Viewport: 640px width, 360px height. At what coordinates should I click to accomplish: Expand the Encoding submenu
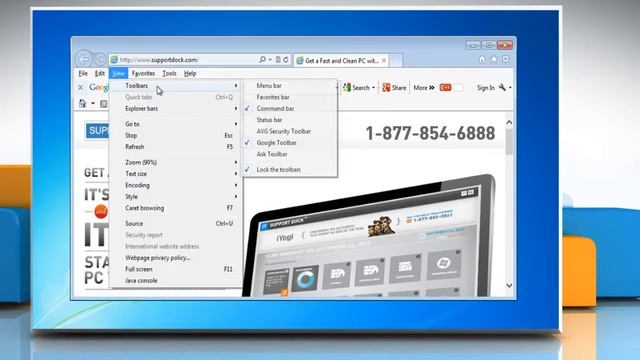176,185
